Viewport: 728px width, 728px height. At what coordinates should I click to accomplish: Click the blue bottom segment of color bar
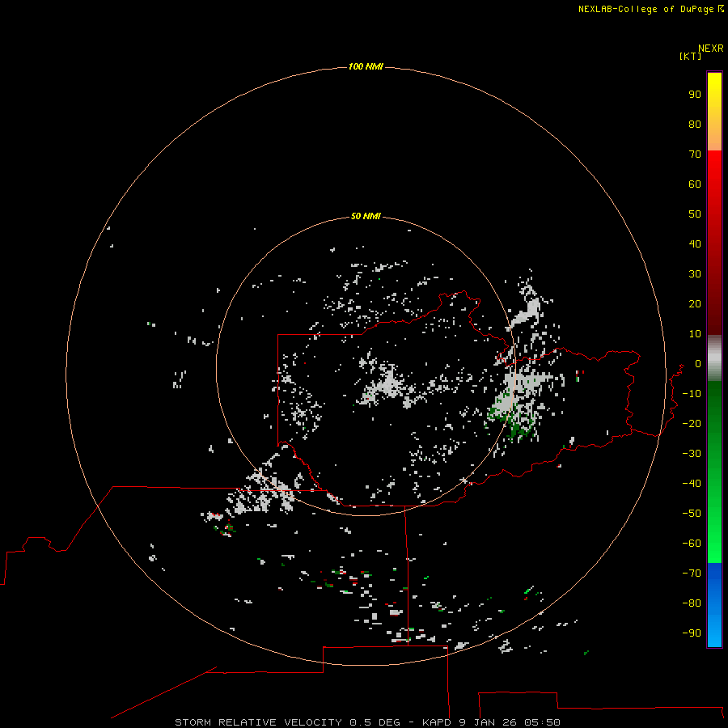(x=714, y=605)
